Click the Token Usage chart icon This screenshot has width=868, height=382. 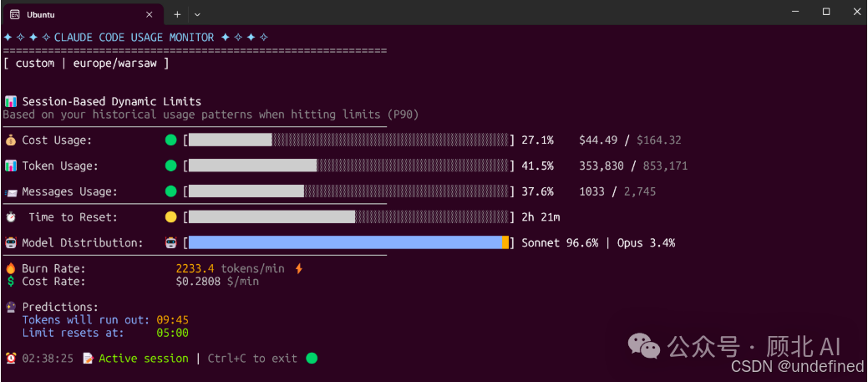coord(11,166)
